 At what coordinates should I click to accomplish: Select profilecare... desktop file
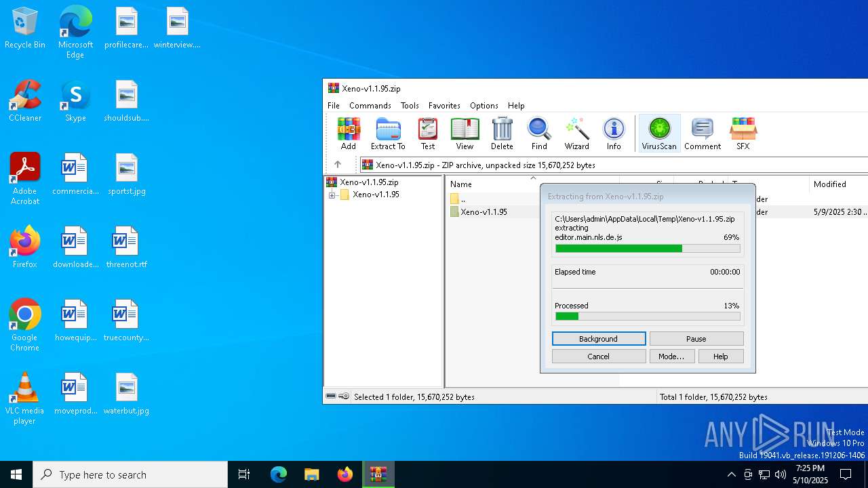[127, 28]
